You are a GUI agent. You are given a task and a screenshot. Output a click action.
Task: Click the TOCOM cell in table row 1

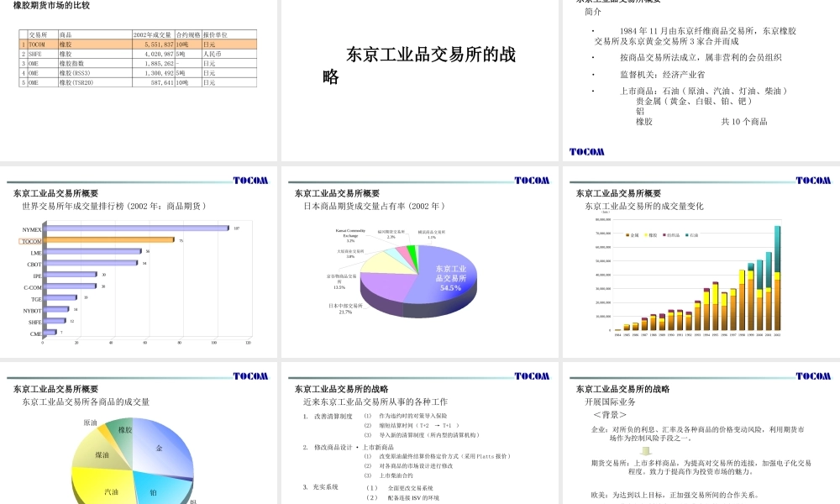click(x=42, y=45)
